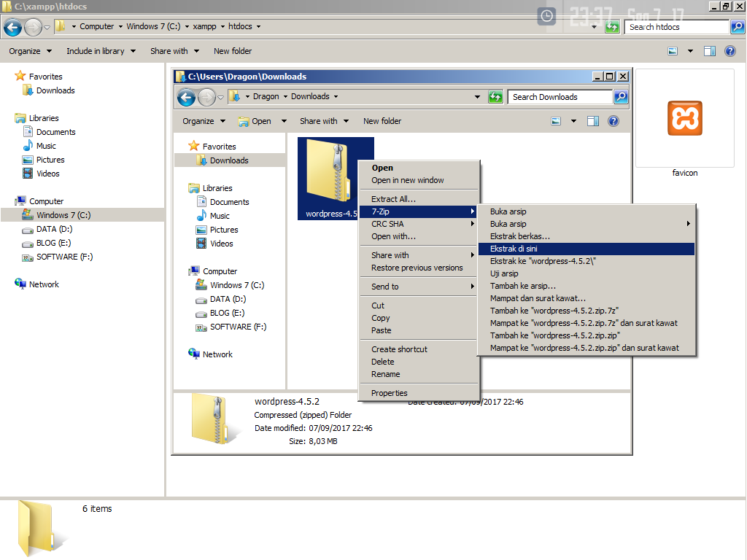747x560 pixels.
Task: Change view icon in htdocs toolbar
Action: (673, 51)
